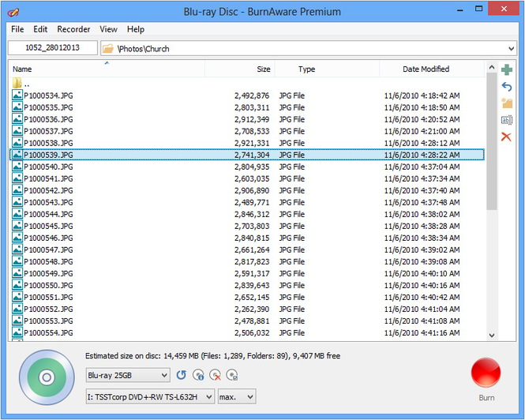Click the green disc graphic
The width and height of the screenshot is (525, 420).
47,377
